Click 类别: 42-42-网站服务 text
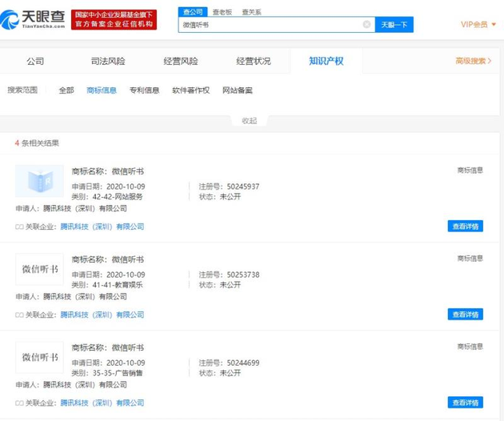Screen dimensions: 504x421 [x=107, y=197]
